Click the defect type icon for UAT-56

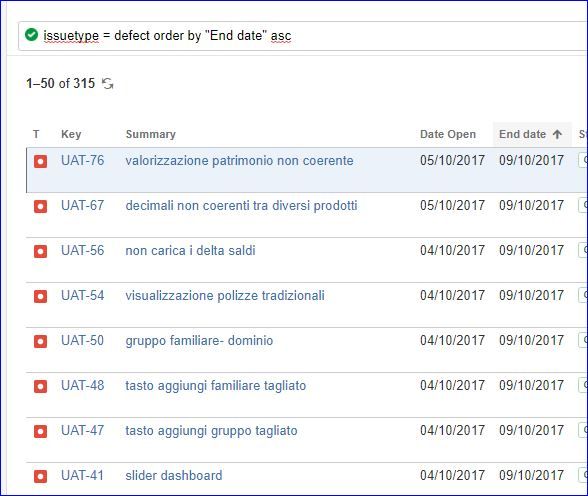click(x=40, y=252)
